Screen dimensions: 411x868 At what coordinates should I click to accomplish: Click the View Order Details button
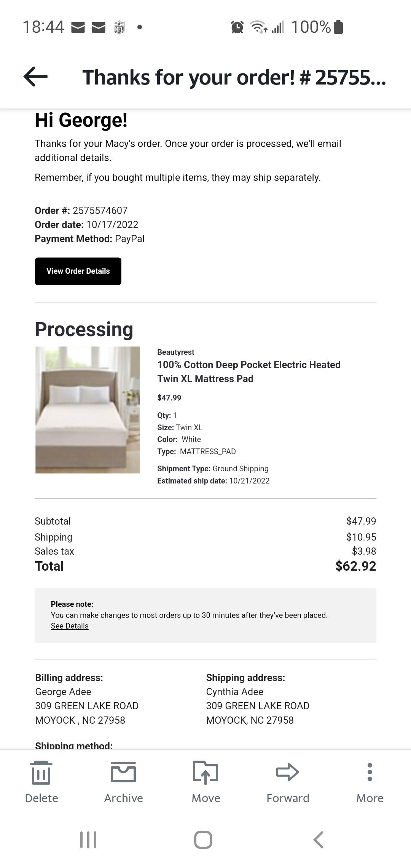(78, 271)
